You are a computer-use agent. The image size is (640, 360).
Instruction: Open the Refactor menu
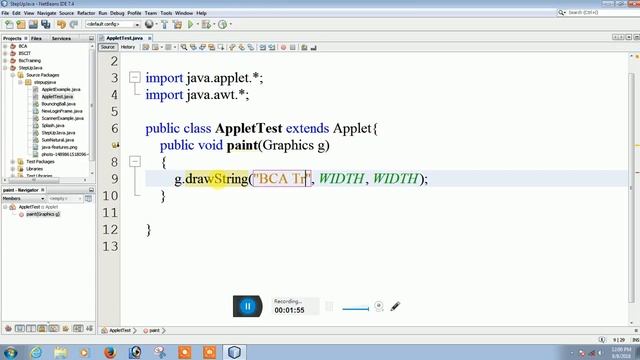(x=86, y=13)
